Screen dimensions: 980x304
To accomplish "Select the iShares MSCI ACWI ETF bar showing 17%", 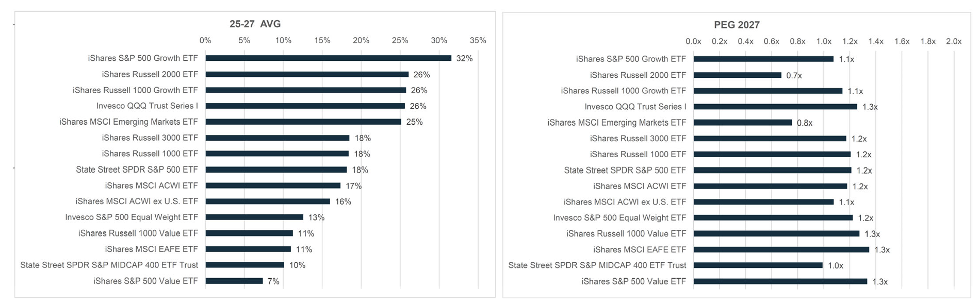I will (273, 185).
